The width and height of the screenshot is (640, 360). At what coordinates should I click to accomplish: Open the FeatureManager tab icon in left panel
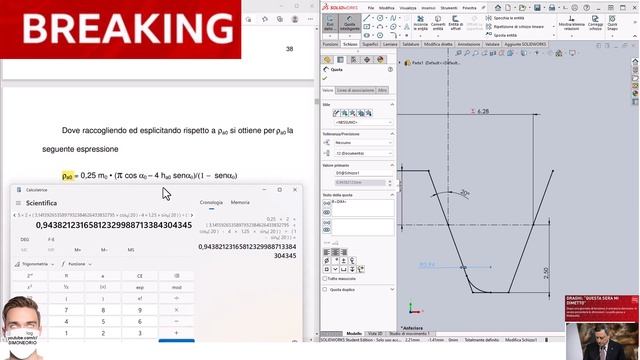pyautogui.click(x=327, y=60)
